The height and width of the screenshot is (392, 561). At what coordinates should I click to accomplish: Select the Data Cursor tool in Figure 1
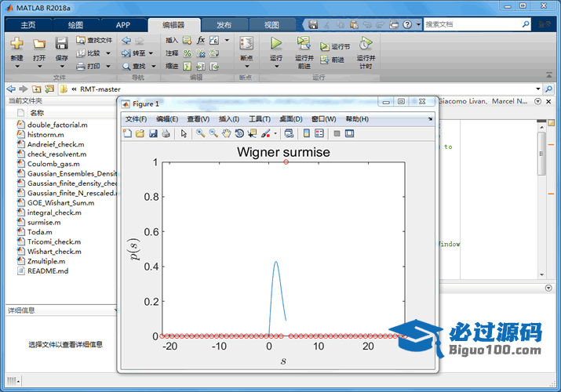252,133
